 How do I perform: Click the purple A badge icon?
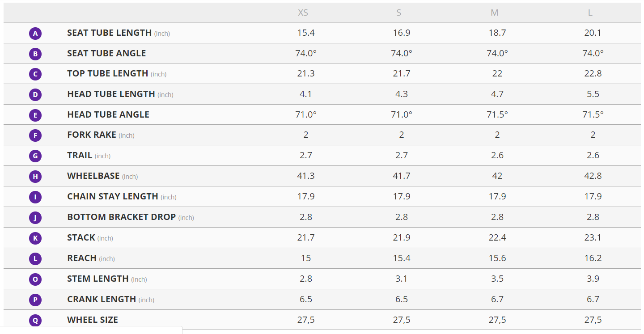(x=35, y=34)
